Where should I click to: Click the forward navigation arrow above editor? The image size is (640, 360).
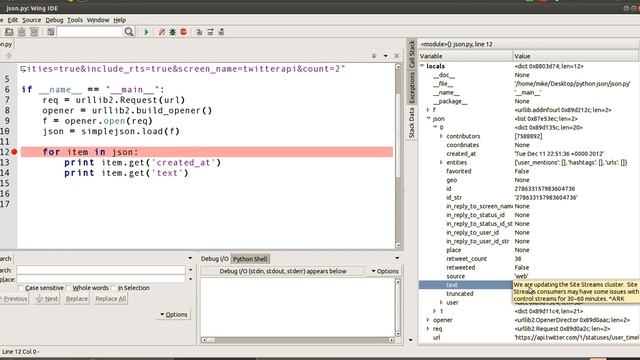tap(8, 56)
